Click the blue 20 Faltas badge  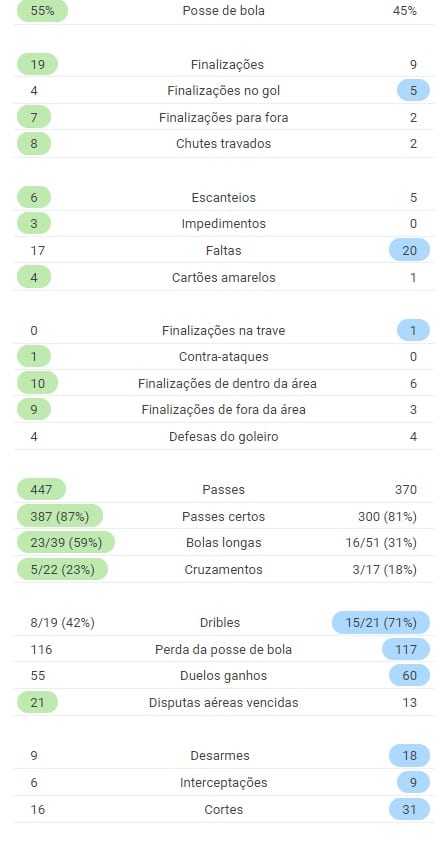[409, 250]
